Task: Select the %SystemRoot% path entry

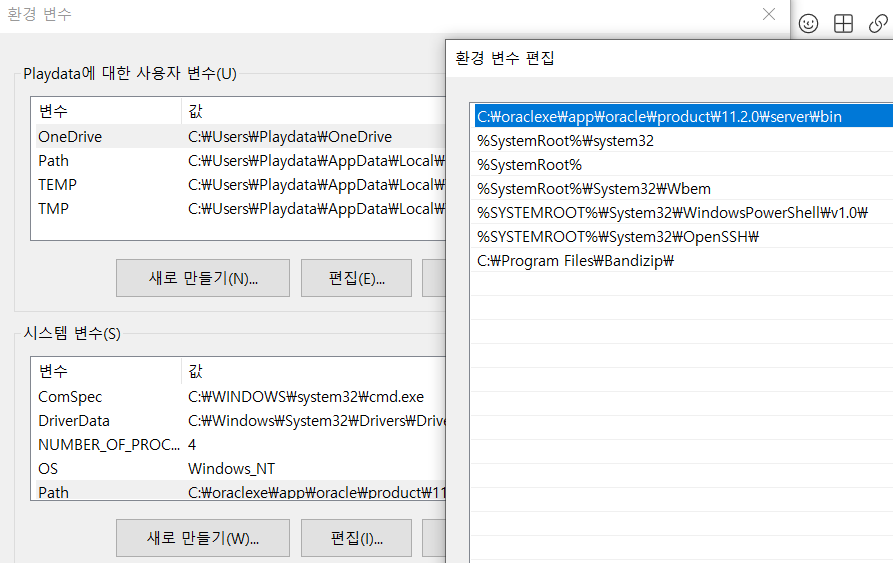Action: 683,165
